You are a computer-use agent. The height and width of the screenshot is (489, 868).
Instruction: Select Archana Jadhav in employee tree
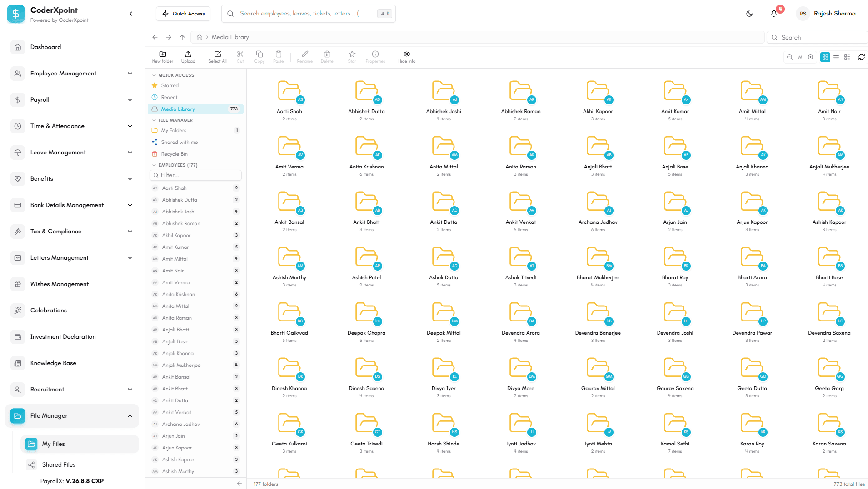195,425
